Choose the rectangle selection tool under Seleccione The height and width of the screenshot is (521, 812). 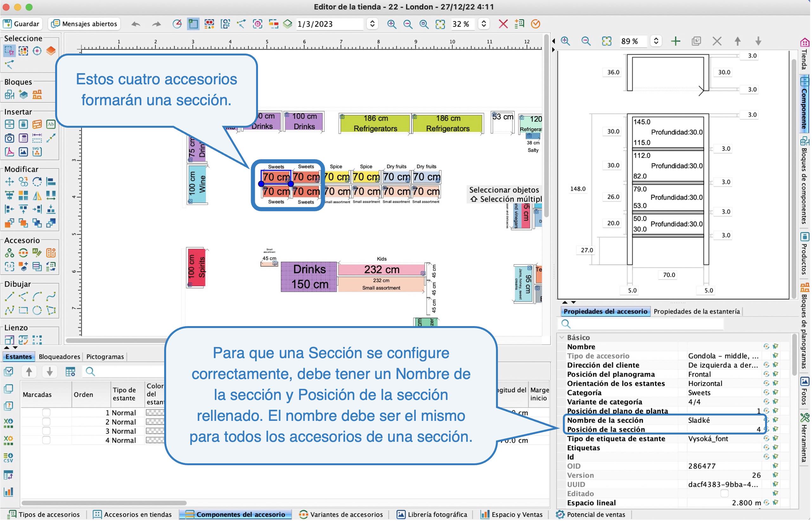(10, 51)
